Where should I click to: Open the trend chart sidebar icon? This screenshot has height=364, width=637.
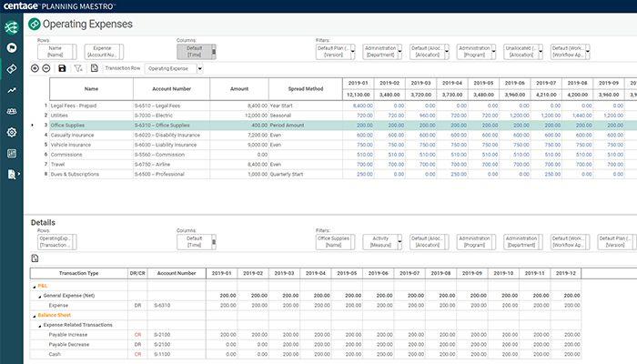[11, 90]
